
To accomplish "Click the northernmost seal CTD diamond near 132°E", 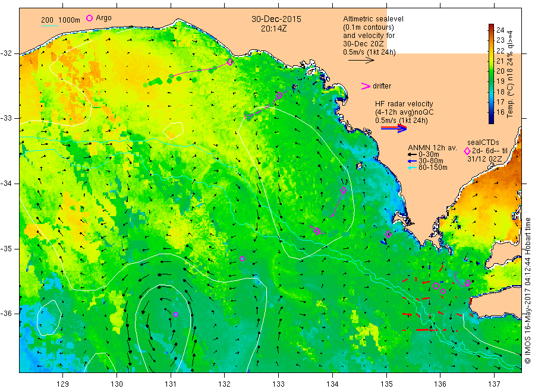I will pos(230,62).
